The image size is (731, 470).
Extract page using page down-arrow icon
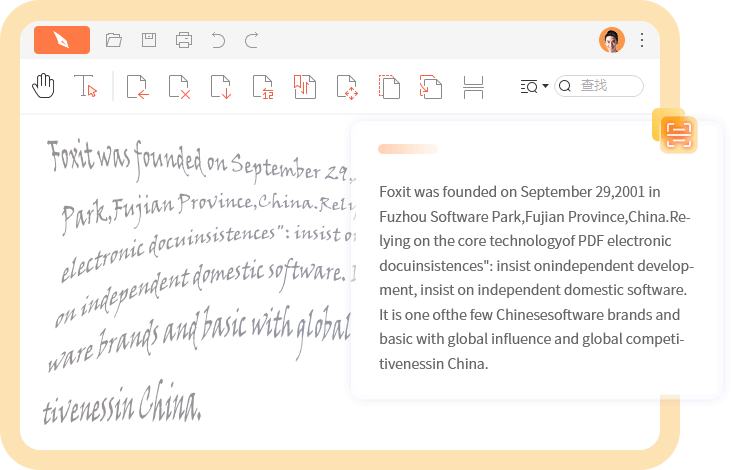[221, 87]
